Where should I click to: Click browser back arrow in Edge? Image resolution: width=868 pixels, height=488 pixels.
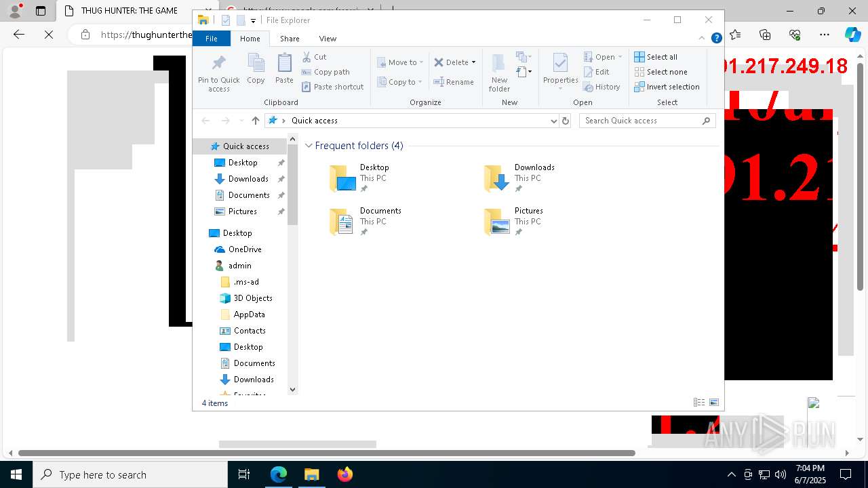(19, 35)
